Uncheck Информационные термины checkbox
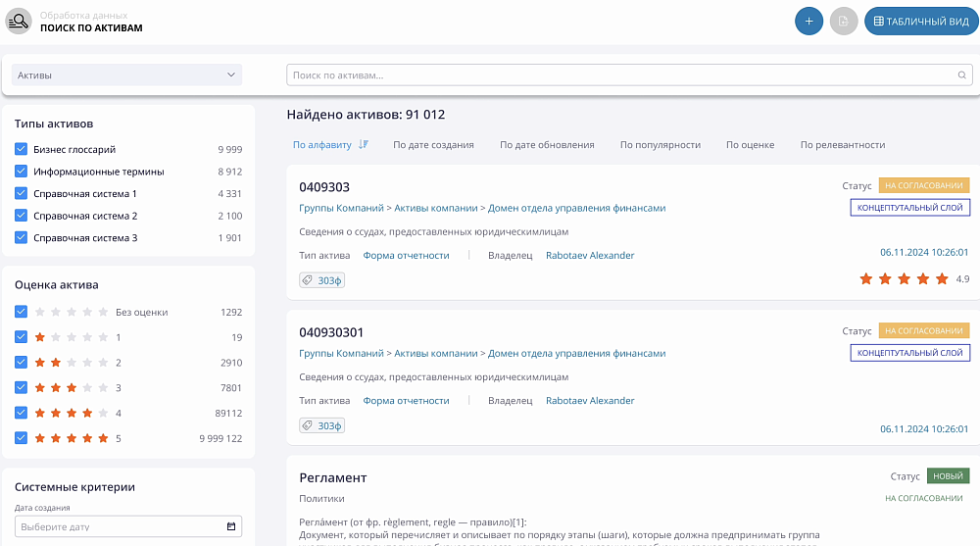This screenshot has width=980, height=546. pyautogui.click(x=21, y=171)
